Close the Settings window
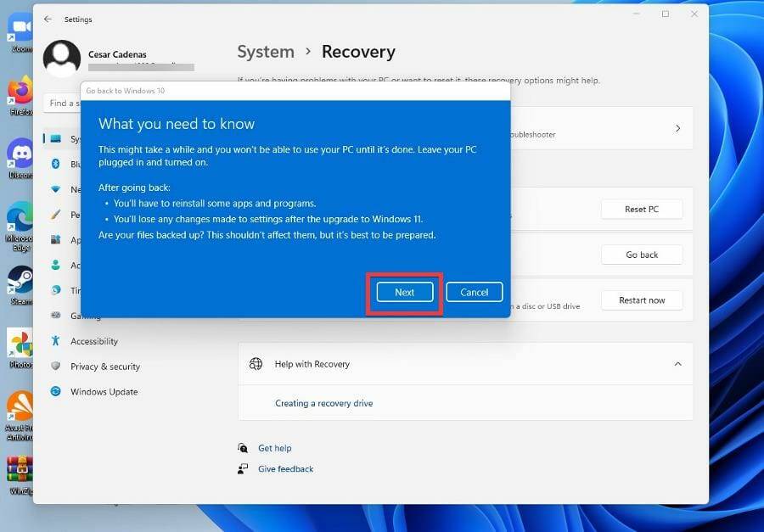This screenshot has width=764, height=532. [x=694, y=14]
